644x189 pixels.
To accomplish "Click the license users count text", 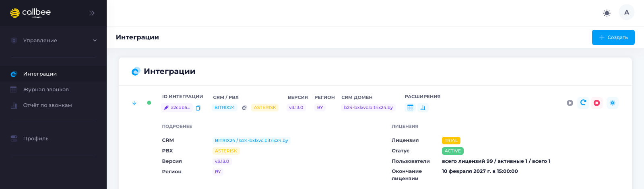I will (x=496, y=161).
